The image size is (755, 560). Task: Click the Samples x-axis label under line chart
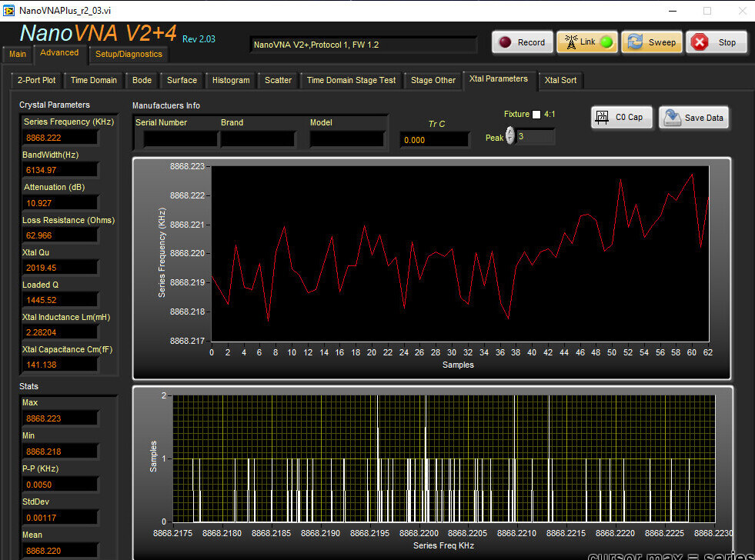click(458, 365)
